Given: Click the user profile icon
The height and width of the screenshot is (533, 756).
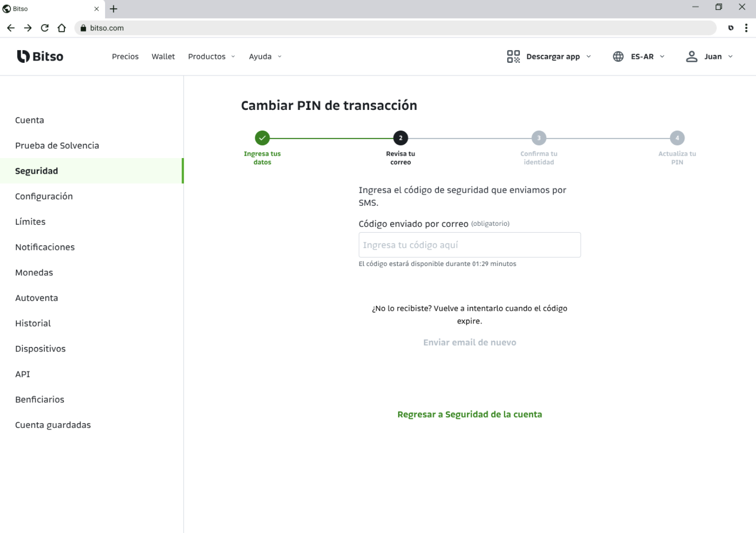Looking at the screenshot, I should [x=692, y=56].
